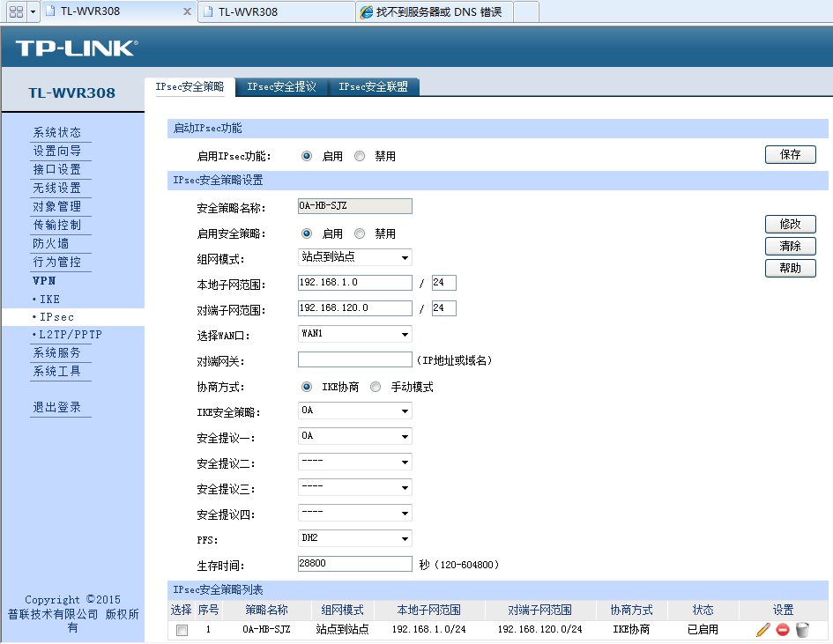This screenshot has width=833, height=644.
Task: Switch to the second TL-WVR308 browser tab
Action: click(x=276, y=11)
